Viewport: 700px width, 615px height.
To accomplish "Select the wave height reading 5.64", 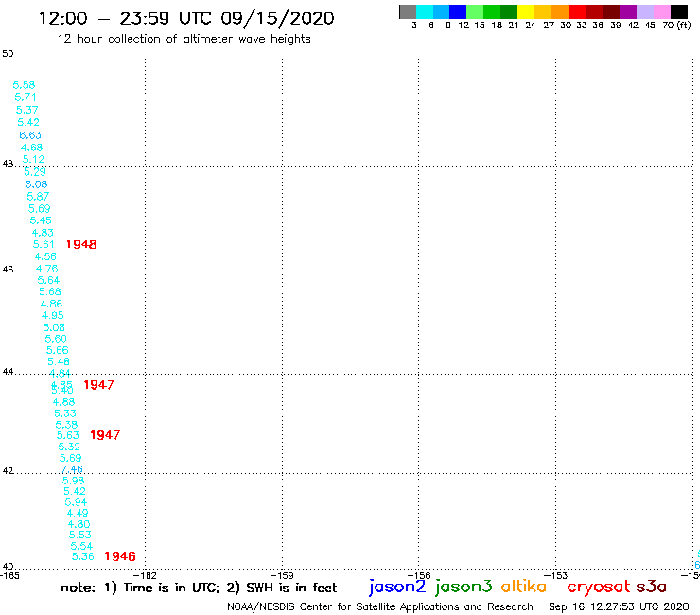I will (x=48, y=280).
